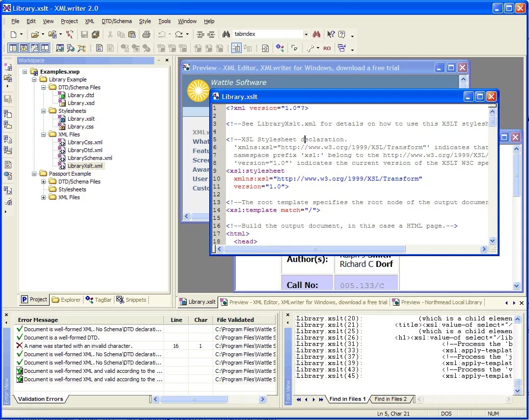
Task: Open the DTD/Schema menu
Action: (116, 21)
